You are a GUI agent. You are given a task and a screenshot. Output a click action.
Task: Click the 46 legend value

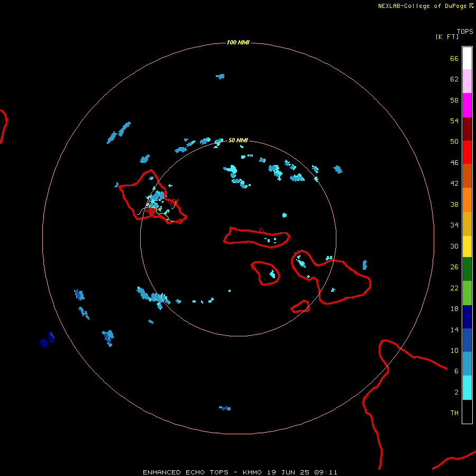(x=454, y=163)
